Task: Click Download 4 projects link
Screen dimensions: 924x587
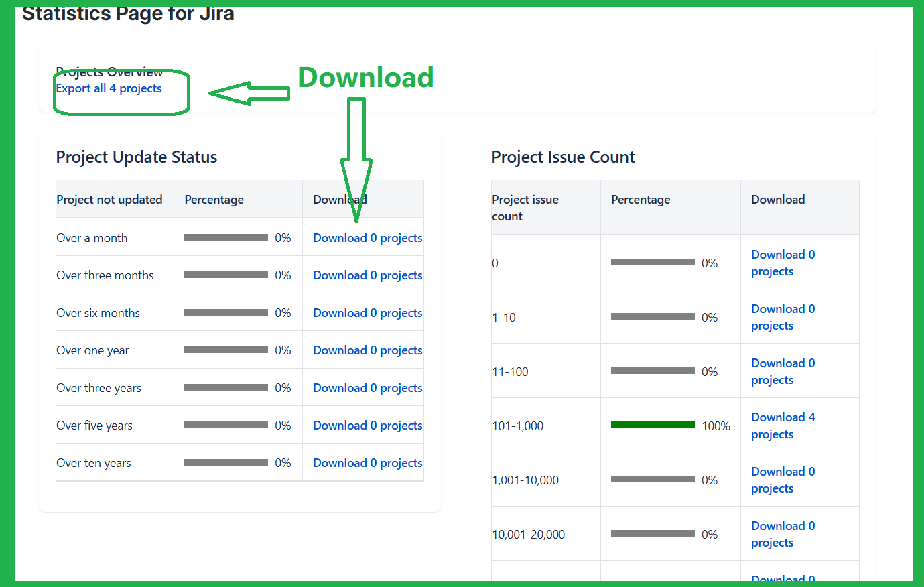Action: click(x=783, y=426)
